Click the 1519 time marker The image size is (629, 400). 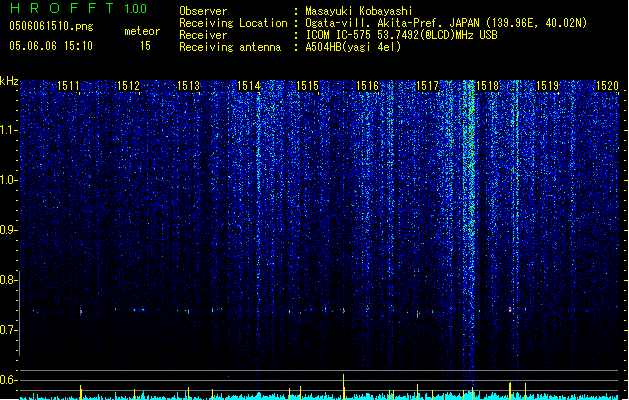(x=548, y=86)
